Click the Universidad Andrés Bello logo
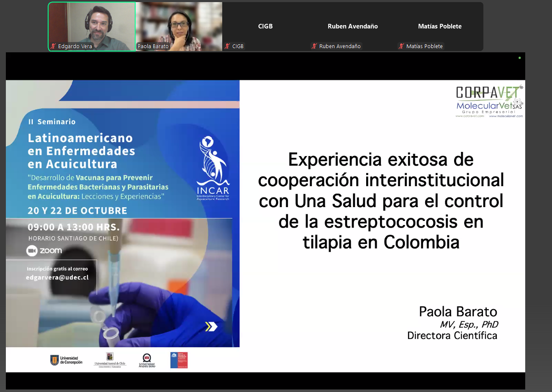This screenshot has height=392, width=552. tap(147, 360)
